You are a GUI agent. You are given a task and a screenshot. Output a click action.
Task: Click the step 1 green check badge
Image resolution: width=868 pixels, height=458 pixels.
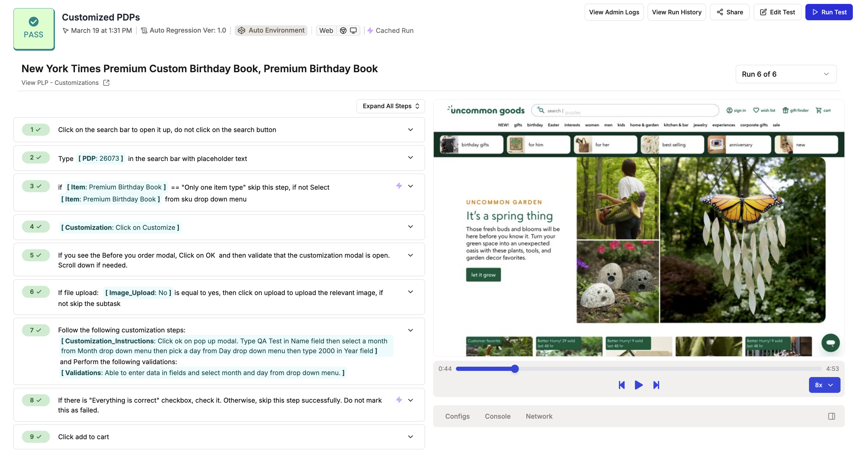tap(36, 130)
